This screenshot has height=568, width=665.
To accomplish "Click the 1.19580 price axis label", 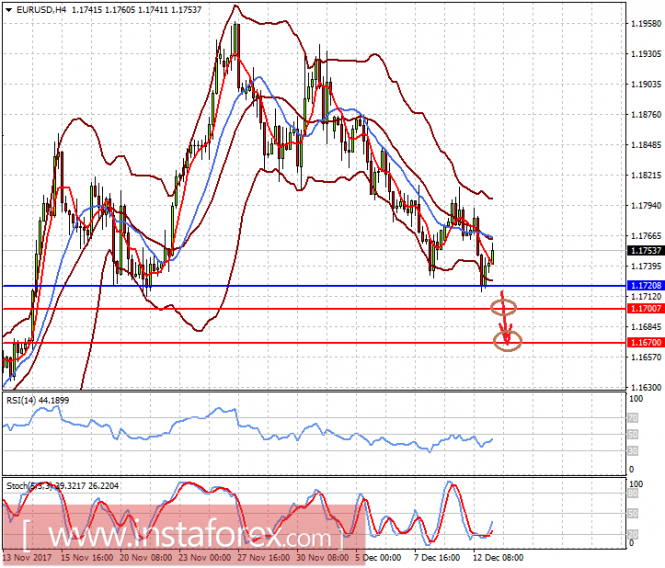I will tap(643, 24).
